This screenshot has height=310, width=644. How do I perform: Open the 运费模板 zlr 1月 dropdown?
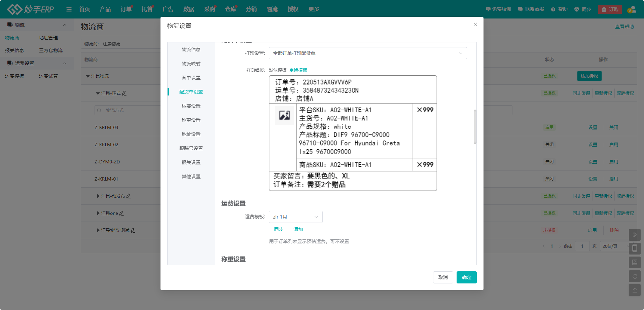(x=295, y=217)
